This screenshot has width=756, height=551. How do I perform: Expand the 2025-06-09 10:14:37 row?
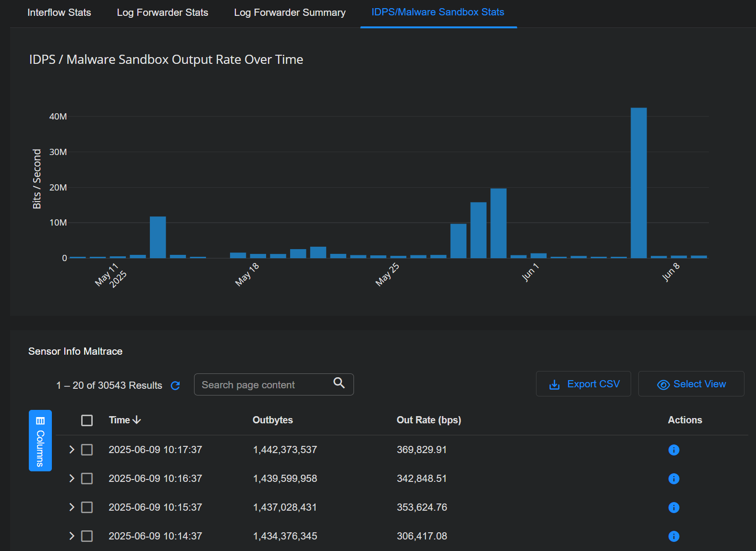72,536
